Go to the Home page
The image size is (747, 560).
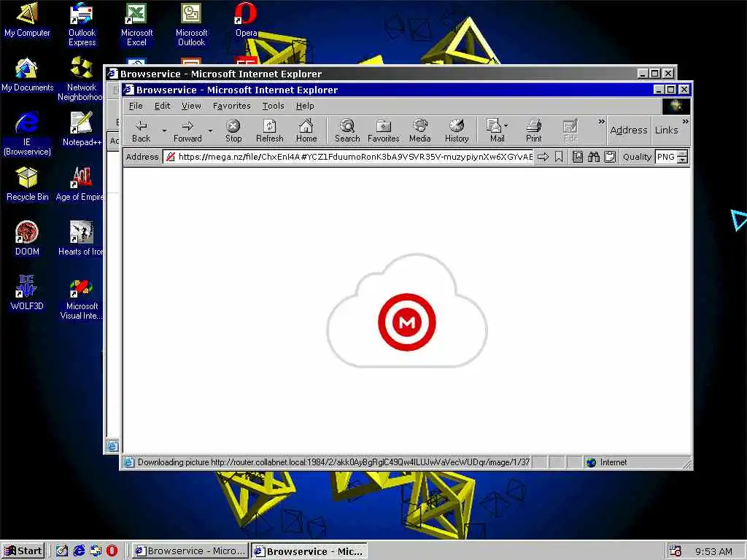[306, 131]
